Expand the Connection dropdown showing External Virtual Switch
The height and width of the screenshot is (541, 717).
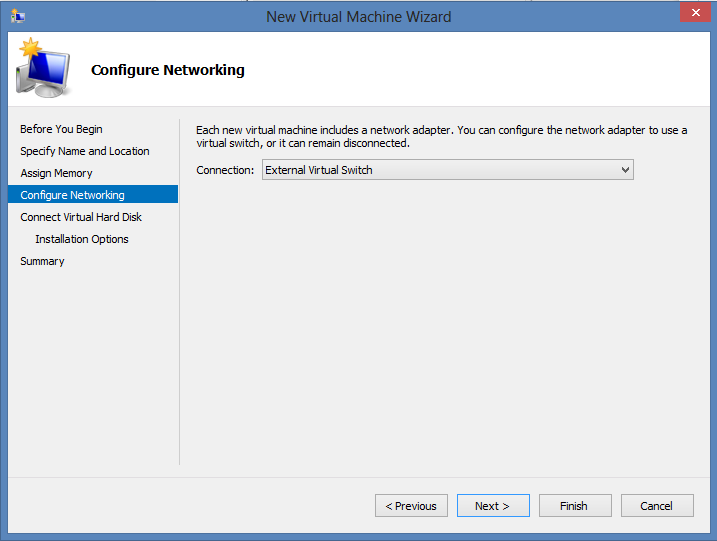[448, 170]
